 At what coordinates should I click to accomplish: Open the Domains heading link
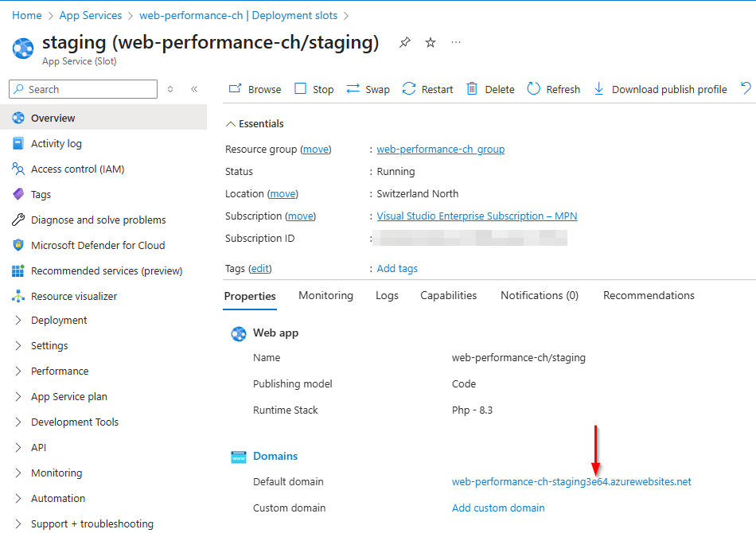tap(275, 456)
